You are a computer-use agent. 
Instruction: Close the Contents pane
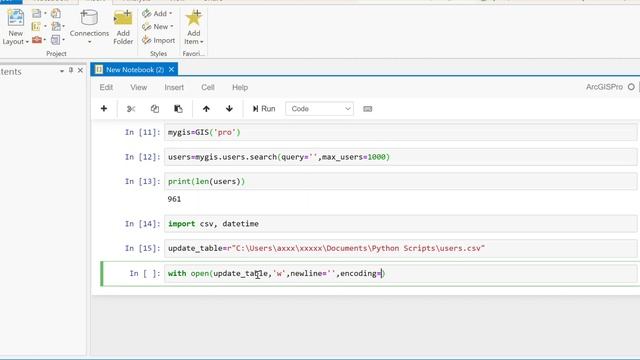click(x=80, y=70)
